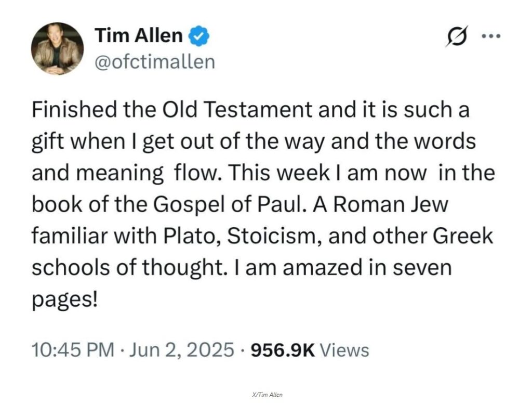Click the final word "pages!"
The height and width of the screenshot is (403, 532).
click(x=64, y=300)
